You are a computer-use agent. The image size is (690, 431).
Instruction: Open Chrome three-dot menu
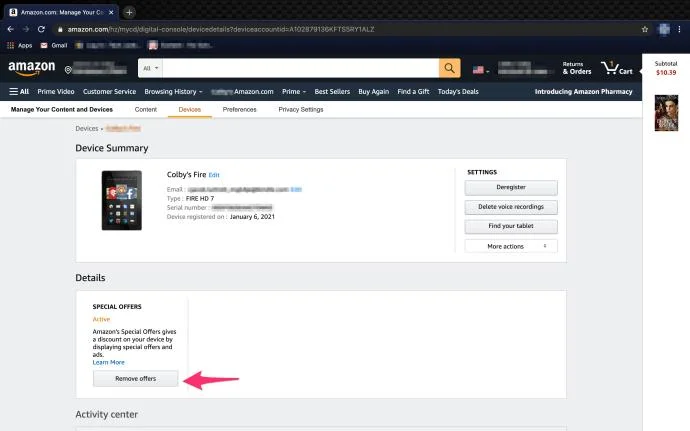pyautogui.click(x=679, y=29)
